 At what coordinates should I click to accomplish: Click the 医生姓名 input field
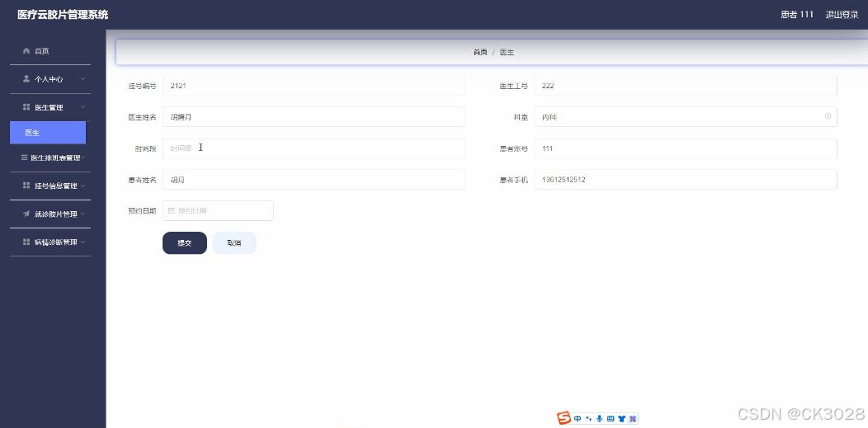pyautogui.click(x=314, y=116)
